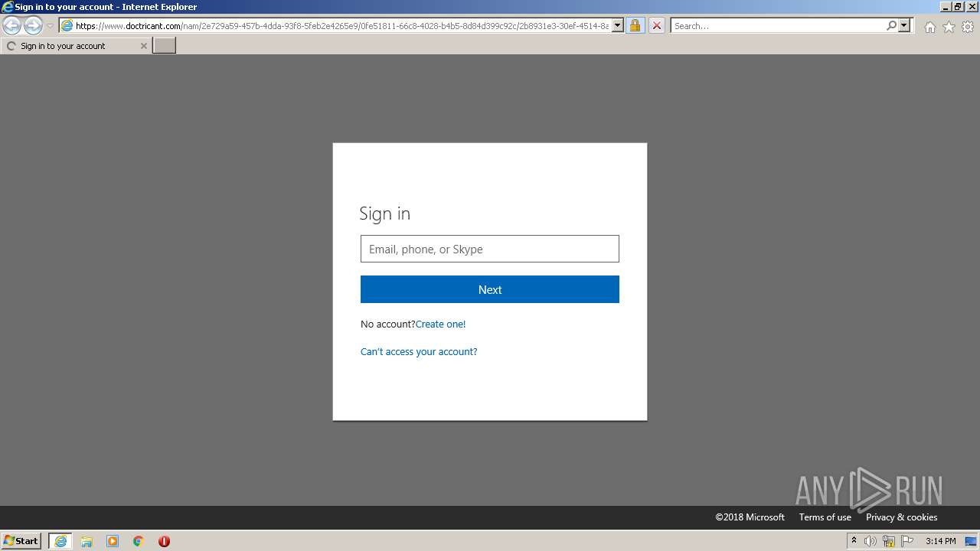This screenshot has height=551, width=980.
Task: Open the Tools gear icon
Action: (x=968, y=27)
